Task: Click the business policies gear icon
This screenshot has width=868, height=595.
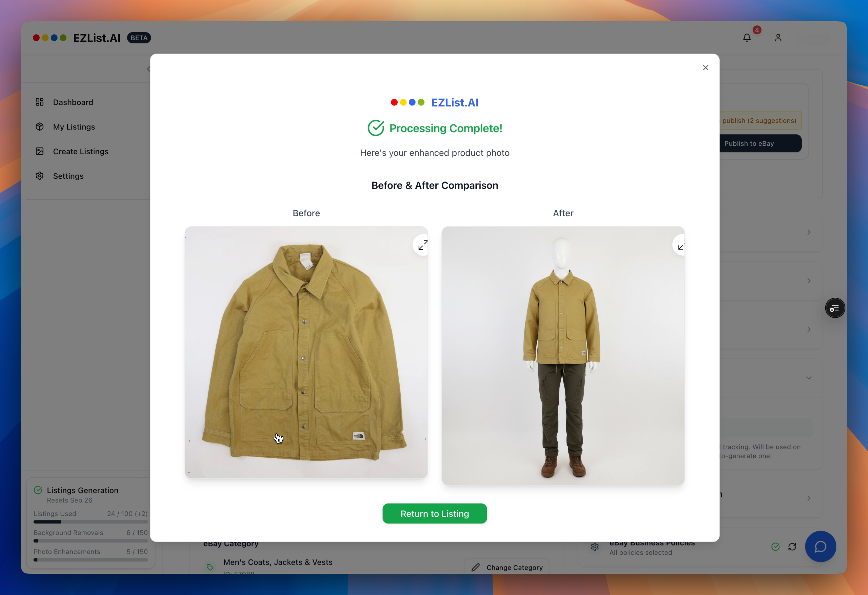Action: 595,547
